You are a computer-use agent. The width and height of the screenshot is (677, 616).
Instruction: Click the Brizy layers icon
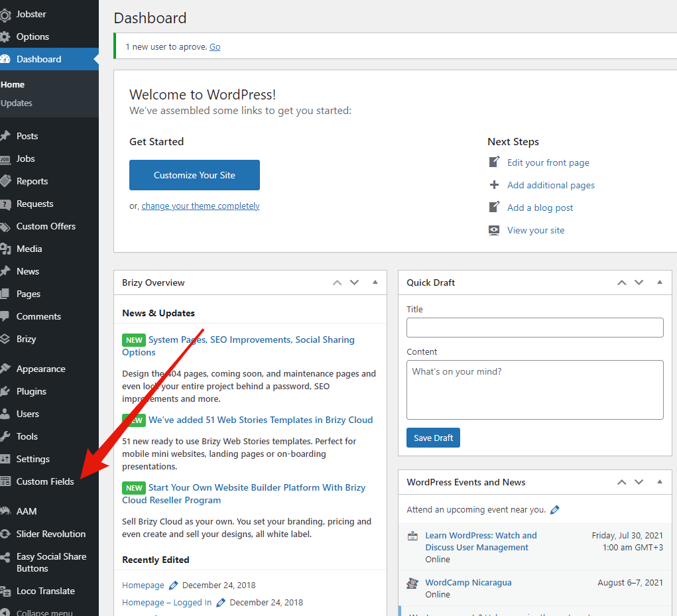click(x=5, y=339)
